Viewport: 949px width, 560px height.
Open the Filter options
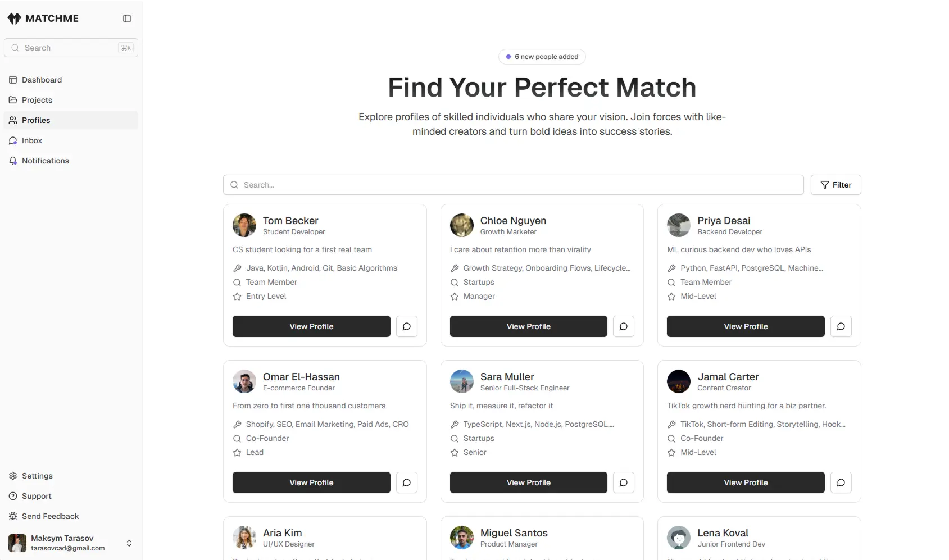pyautogui.click(x=836, y=185)
